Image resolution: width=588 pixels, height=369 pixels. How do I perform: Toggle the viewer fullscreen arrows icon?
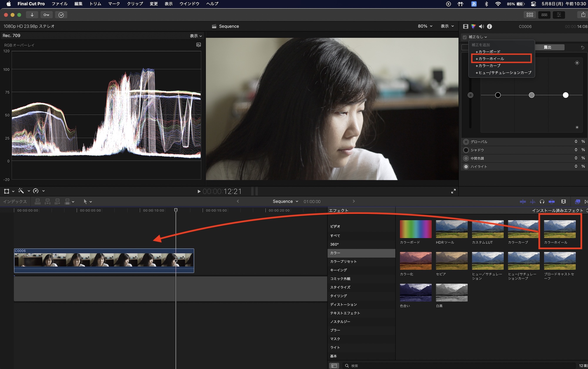click(453, 191)
